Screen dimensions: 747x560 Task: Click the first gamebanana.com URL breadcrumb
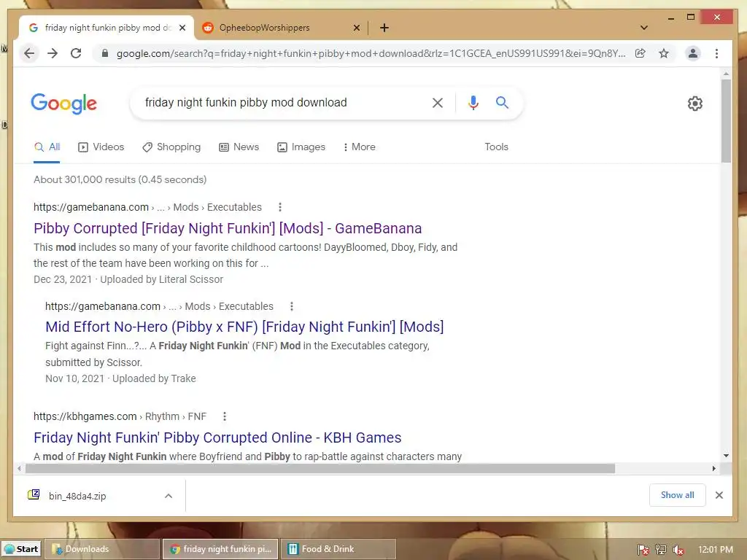(147, 207)
